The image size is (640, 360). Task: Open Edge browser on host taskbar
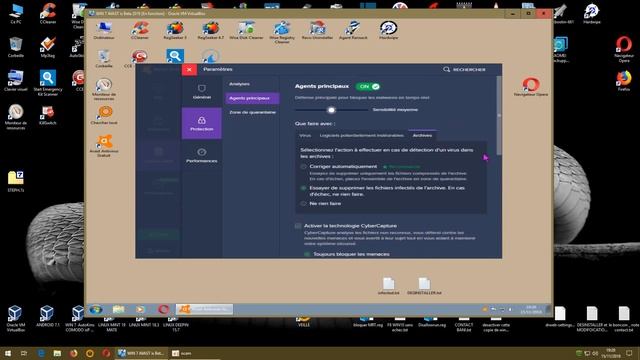point(41,353)
